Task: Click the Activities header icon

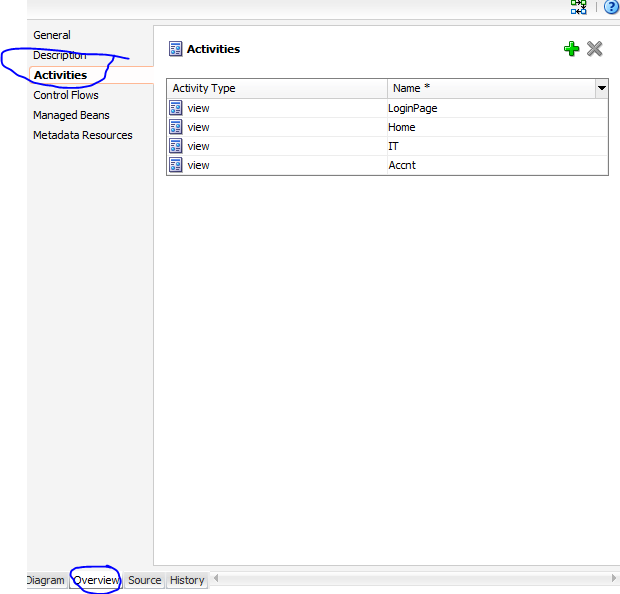Action: tap(176, 49)
